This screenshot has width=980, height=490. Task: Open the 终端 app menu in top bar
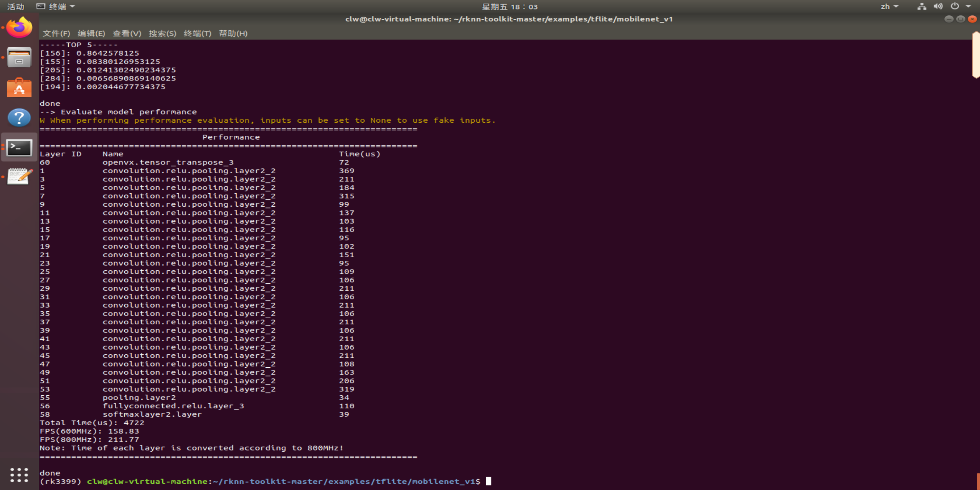pos(56,7)
